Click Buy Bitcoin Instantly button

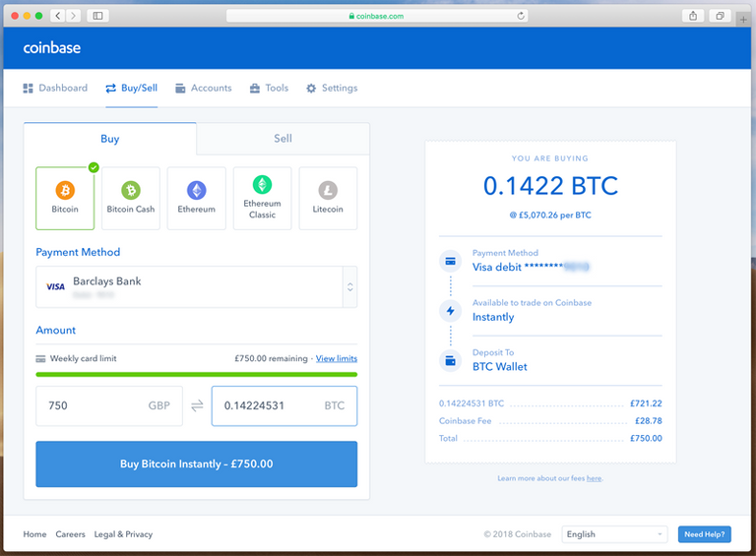(197, 463)
